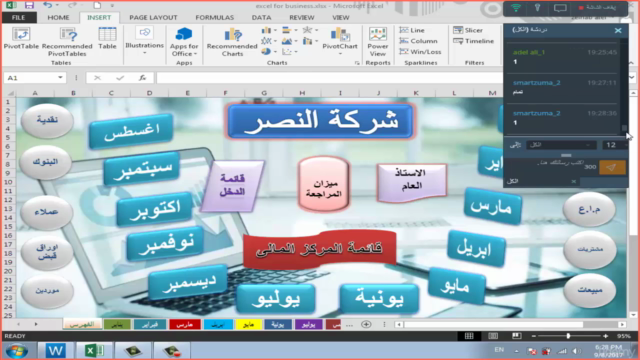Click the zoom in plus button
The width and height of the screenshot is (640, 360).
click(x=605, y=336)
